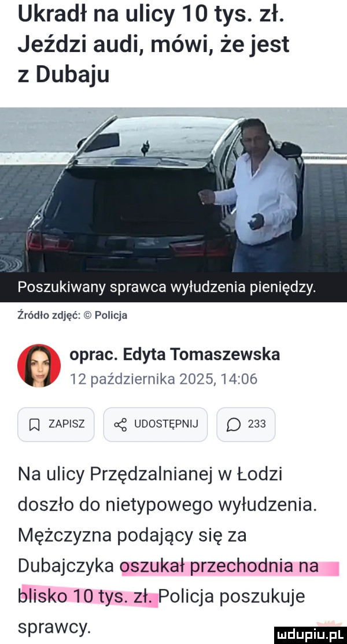Click the date 12 października 2025, 14:06
The width and height of the screenshot is (347, 644).
click(163, 379)
